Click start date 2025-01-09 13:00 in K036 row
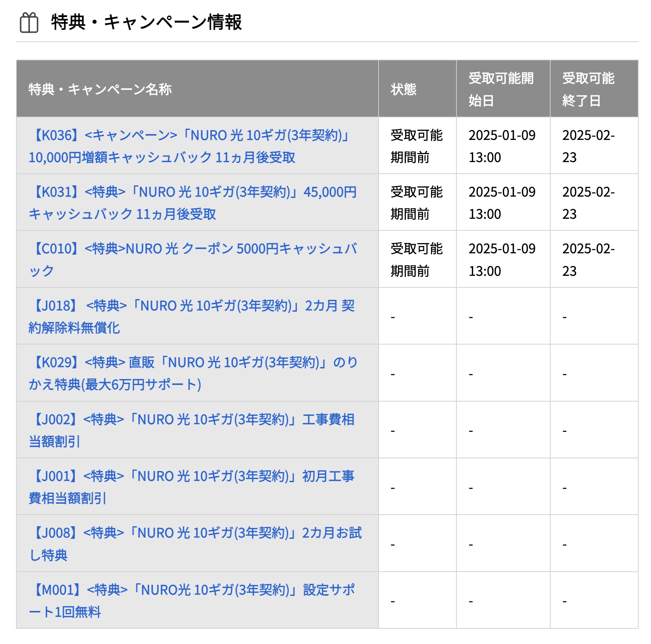Image resolution: width=651 pixels, height=644 pixels. [x=502, y=146]
